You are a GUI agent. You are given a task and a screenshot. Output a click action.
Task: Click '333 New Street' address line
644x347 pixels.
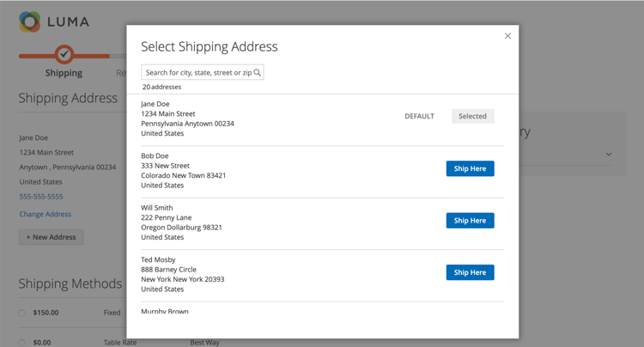[165, 166]
